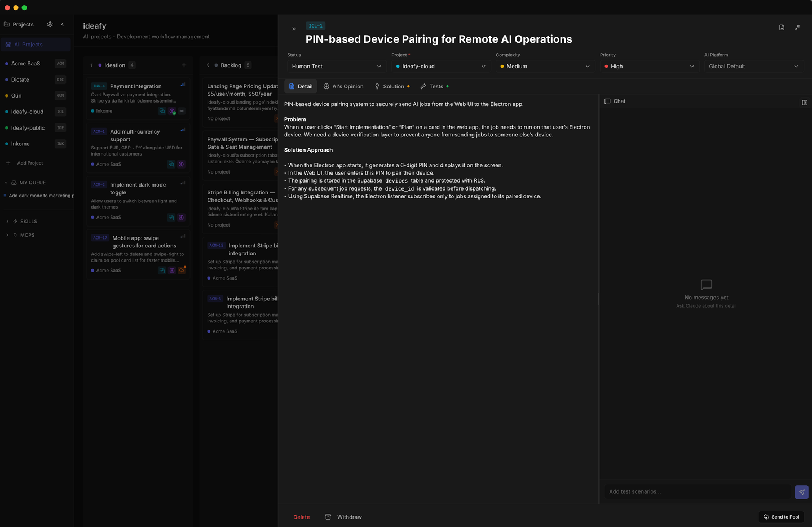Close detail panel with double chevron icon
This screenshot has height=527, width=812.
(x=294, y=29)
